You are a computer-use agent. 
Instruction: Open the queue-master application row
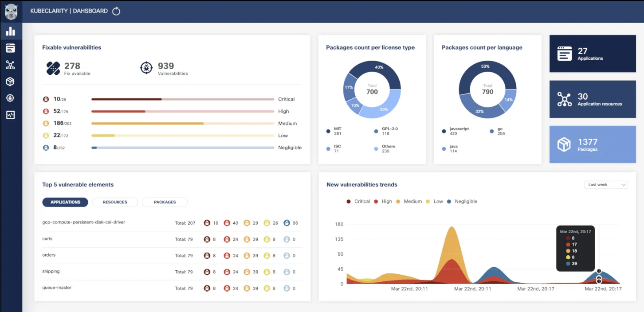pyautogui.click(x=172, y=289)
